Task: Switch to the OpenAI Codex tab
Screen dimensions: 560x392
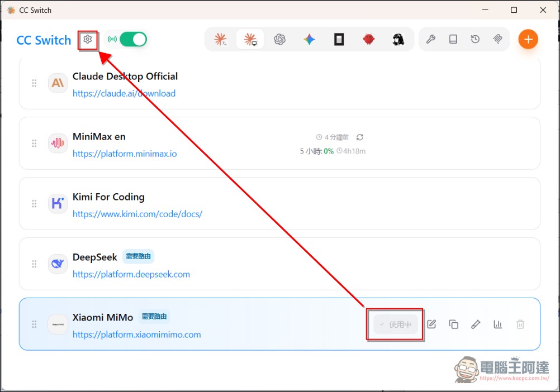Action: [279, 39]
